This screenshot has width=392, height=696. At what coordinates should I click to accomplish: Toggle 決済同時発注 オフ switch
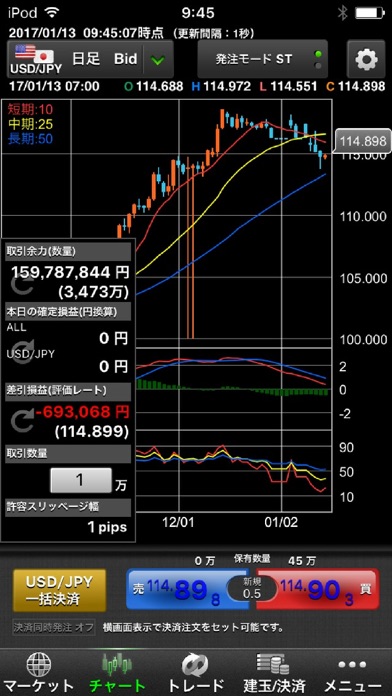[54, 627]
